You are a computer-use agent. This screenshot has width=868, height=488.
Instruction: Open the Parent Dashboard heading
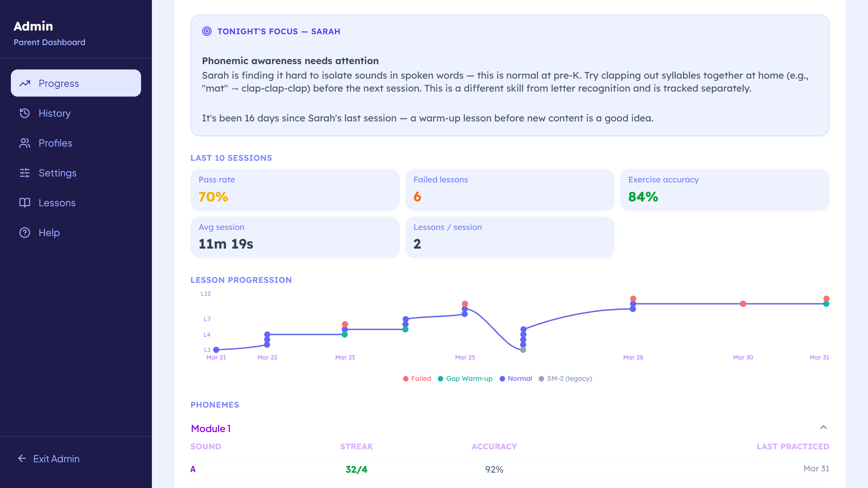(x=50, y=42)
